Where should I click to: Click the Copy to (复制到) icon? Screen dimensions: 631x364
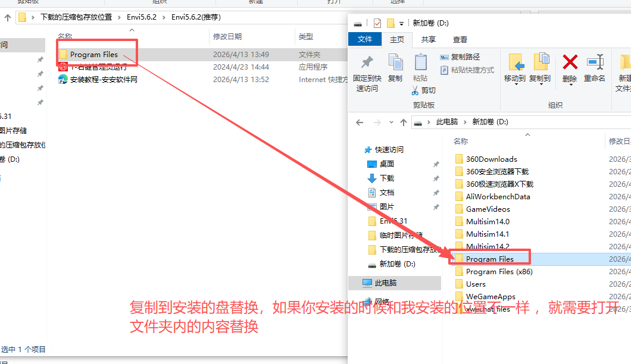541,62
